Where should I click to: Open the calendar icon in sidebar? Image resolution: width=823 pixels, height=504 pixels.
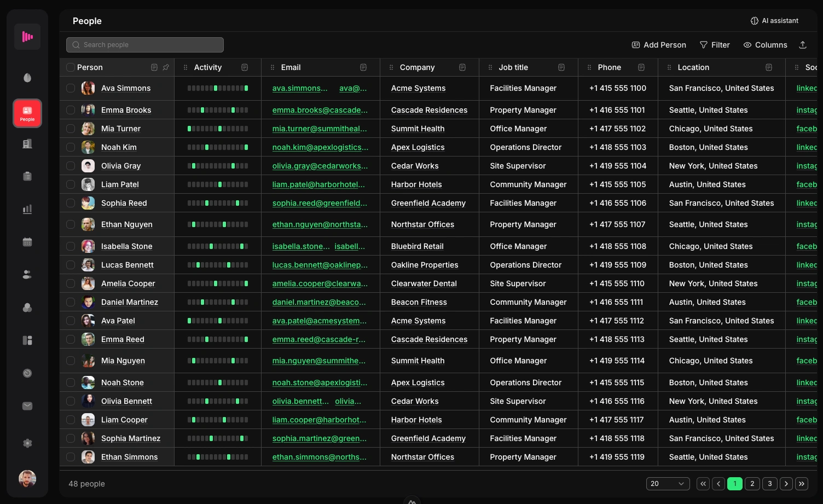27,242
